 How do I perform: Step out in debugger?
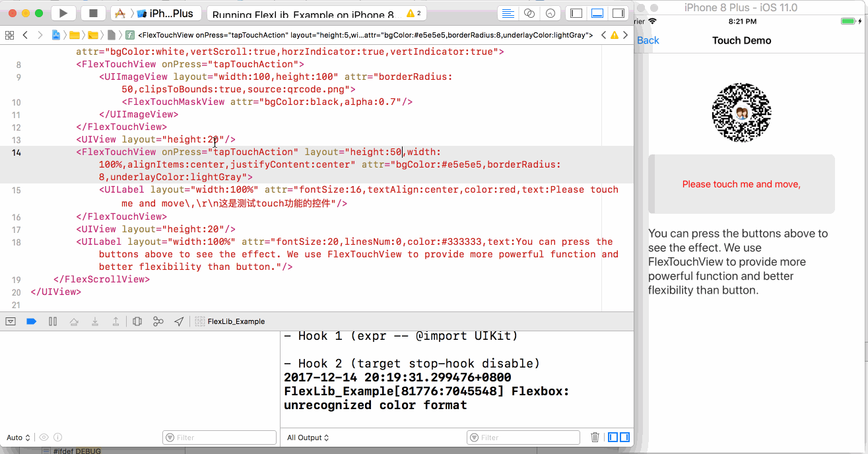(116, 321)
